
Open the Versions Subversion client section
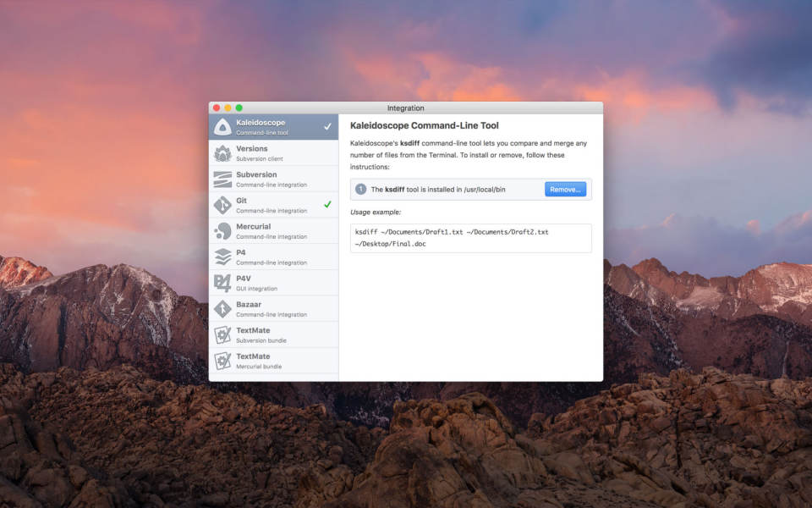click(273, 153)
